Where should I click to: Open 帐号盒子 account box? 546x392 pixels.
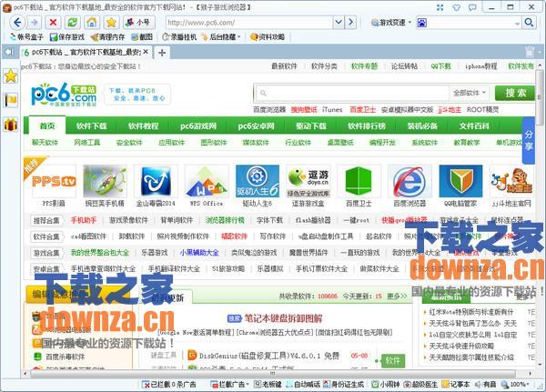26,37
